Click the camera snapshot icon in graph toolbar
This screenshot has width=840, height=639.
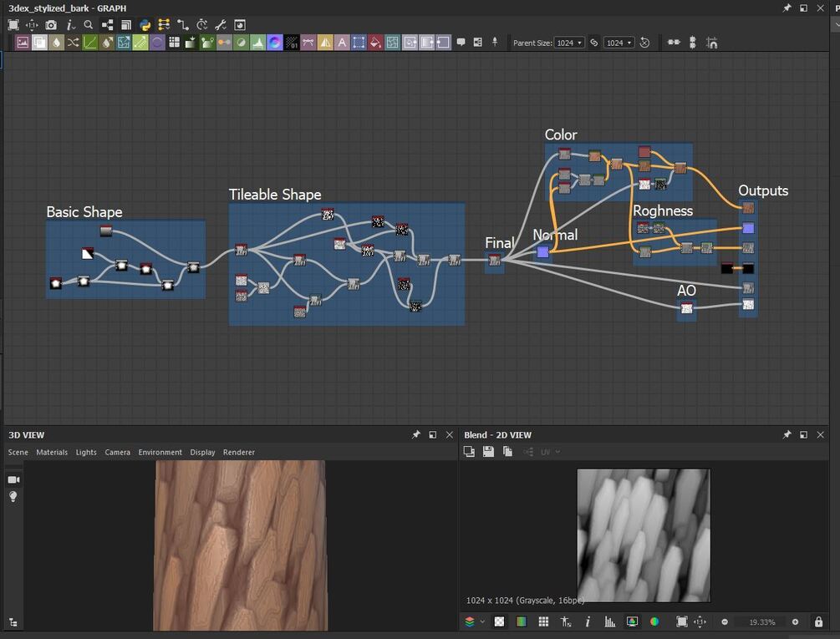point(51,25)
